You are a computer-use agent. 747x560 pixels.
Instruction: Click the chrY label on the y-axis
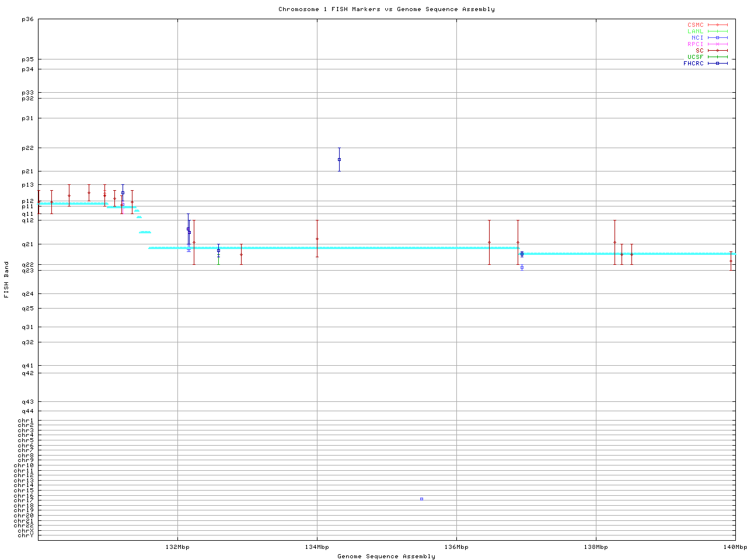tap(26, 535)
